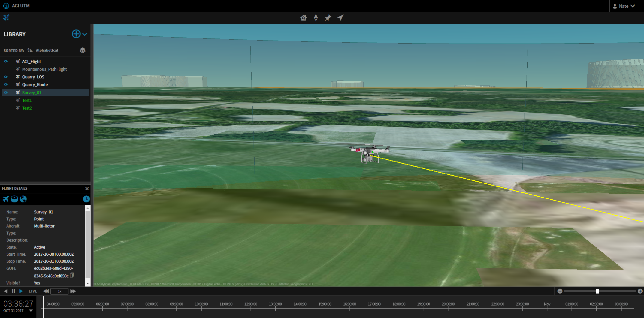Click the 08:00:00 timeline marker

click(152, 304)
